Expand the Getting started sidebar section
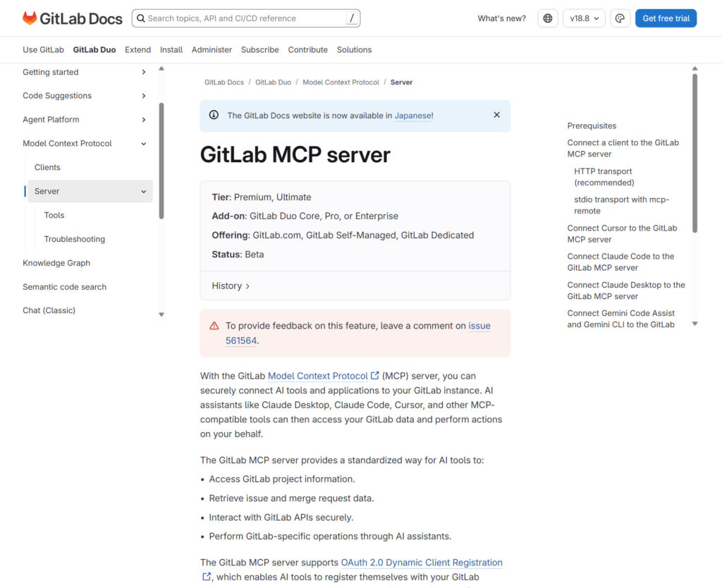Image resolution: width=722 pixels, height=588 pixels. point(144,72)
